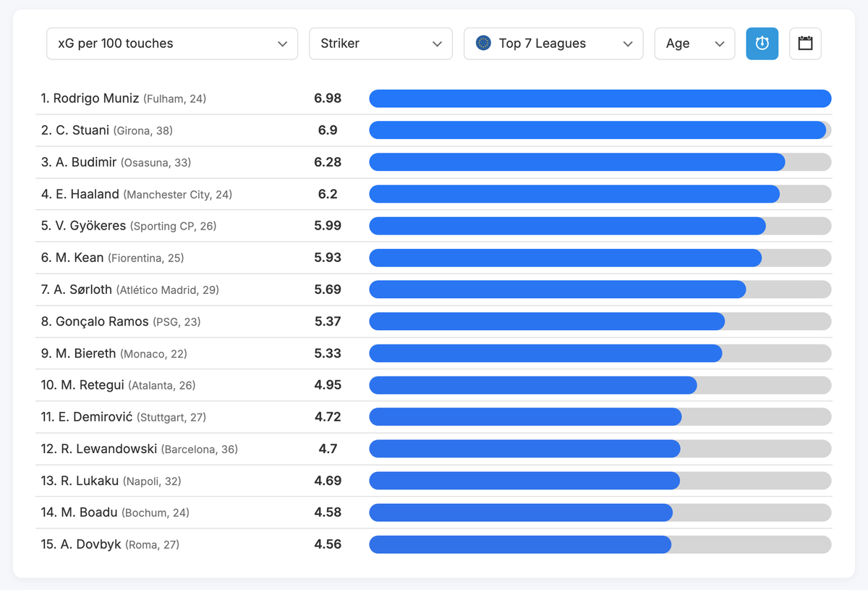868x590 pixels.
Task: Select the M. Retegui row
Action: pos(434,385)
